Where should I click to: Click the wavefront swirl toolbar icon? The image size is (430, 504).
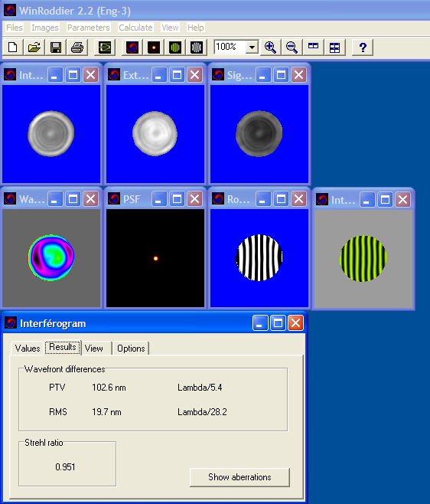tap(132, 47)
